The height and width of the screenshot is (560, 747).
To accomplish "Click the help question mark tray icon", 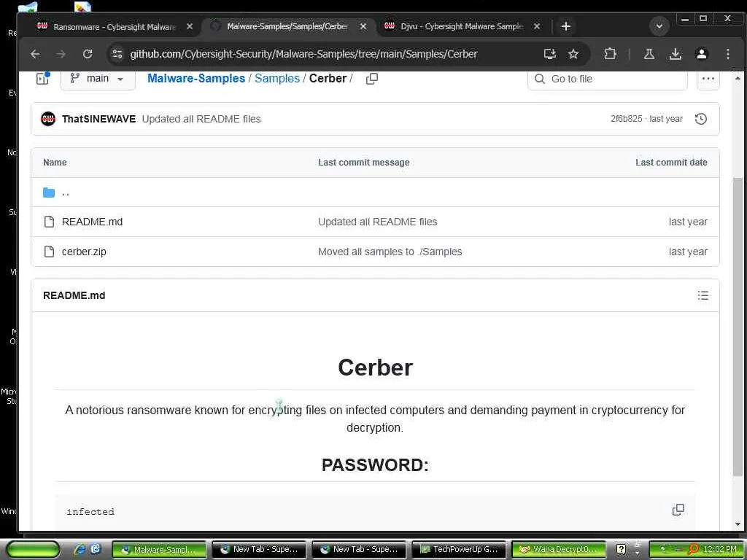I will tap(621, 550).
